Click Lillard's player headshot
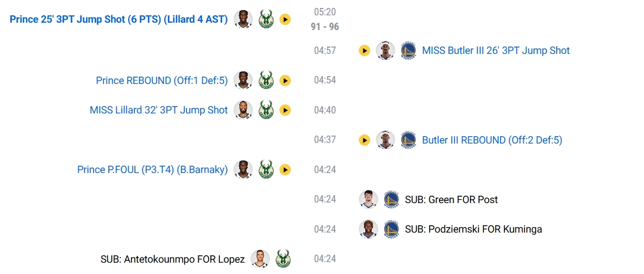 (x=243, y=110)
